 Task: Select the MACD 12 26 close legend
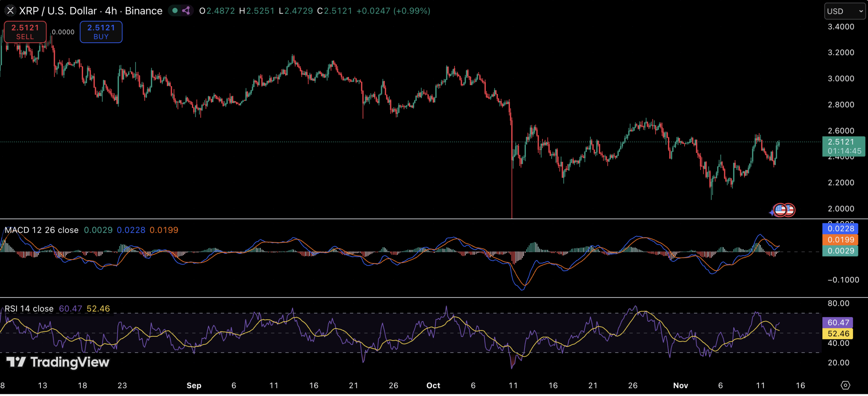coord(41,230)
